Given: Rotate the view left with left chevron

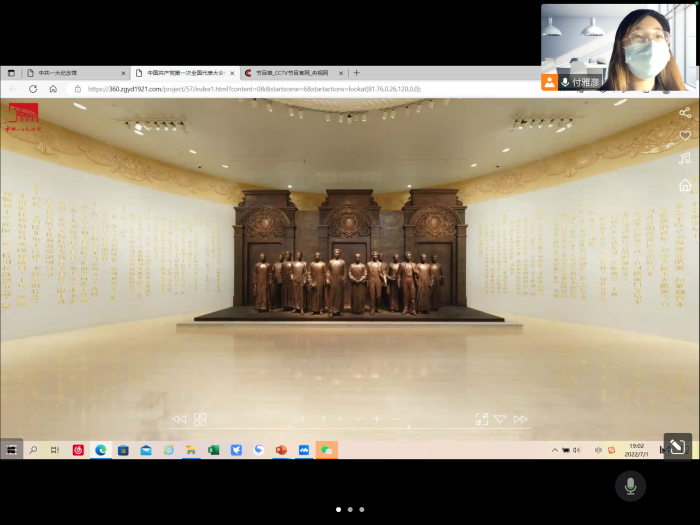Looking at the screenshot, I should tap(303, 419).
